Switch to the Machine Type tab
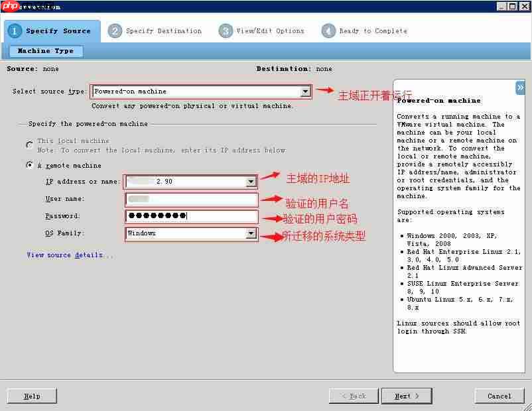532x411 pixels. tap(46, 50)
